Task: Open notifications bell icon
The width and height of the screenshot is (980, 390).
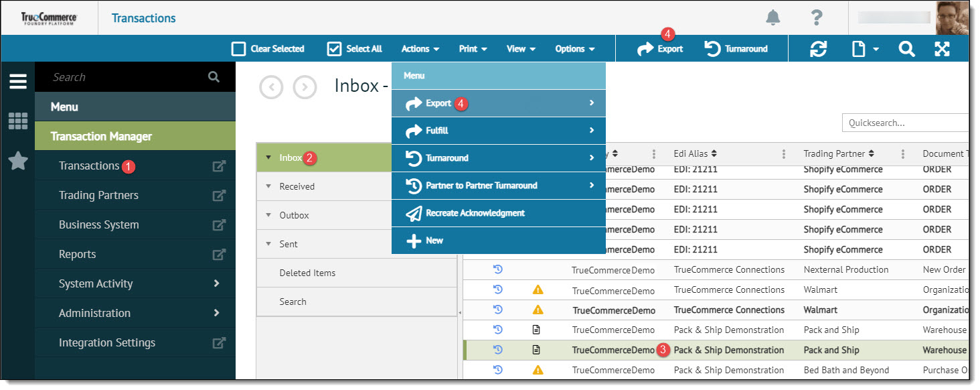Action: pos(773,18)
